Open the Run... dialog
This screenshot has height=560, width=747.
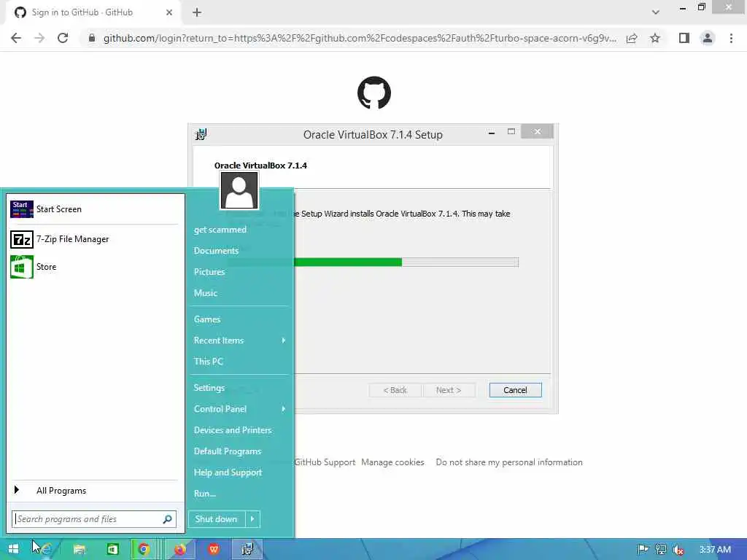(205, 494)
